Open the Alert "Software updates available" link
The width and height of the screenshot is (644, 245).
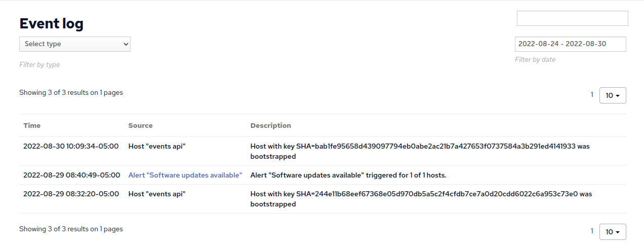tap(185, 175)
